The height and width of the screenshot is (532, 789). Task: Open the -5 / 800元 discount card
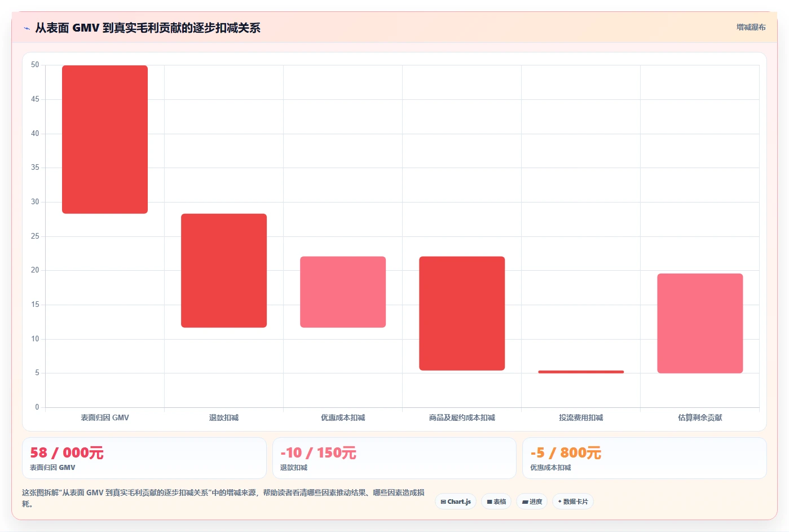[645, 458]
